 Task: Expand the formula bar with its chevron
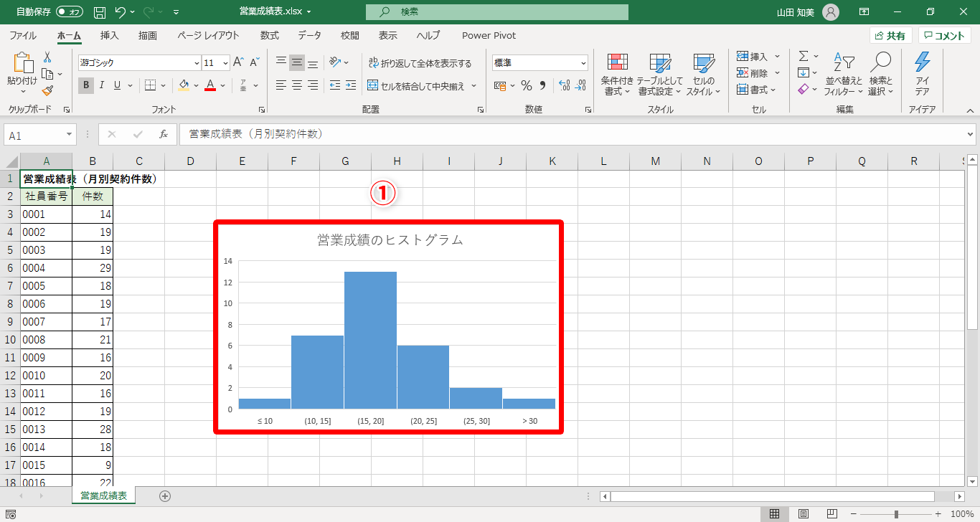[x=971, y=134]
